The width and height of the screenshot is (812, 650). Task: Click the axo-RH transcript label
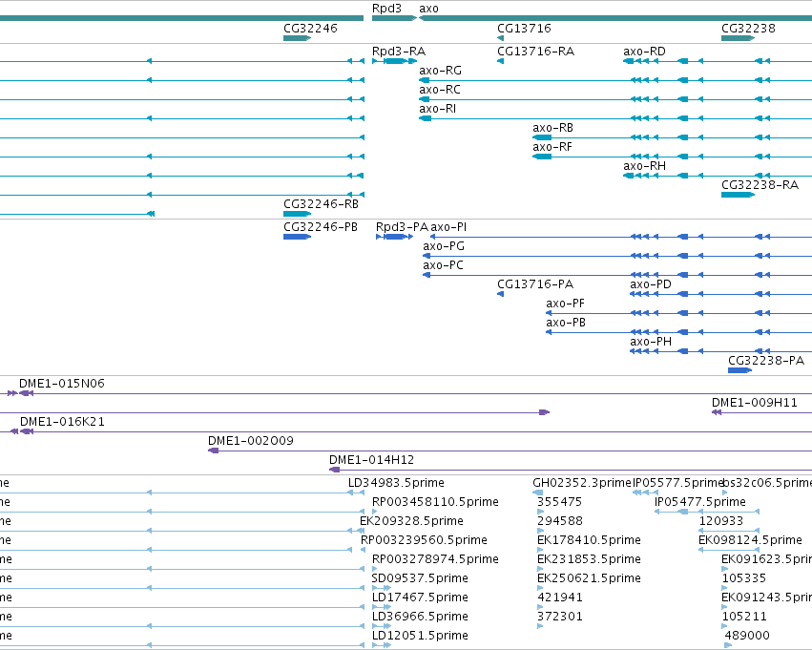645,166
